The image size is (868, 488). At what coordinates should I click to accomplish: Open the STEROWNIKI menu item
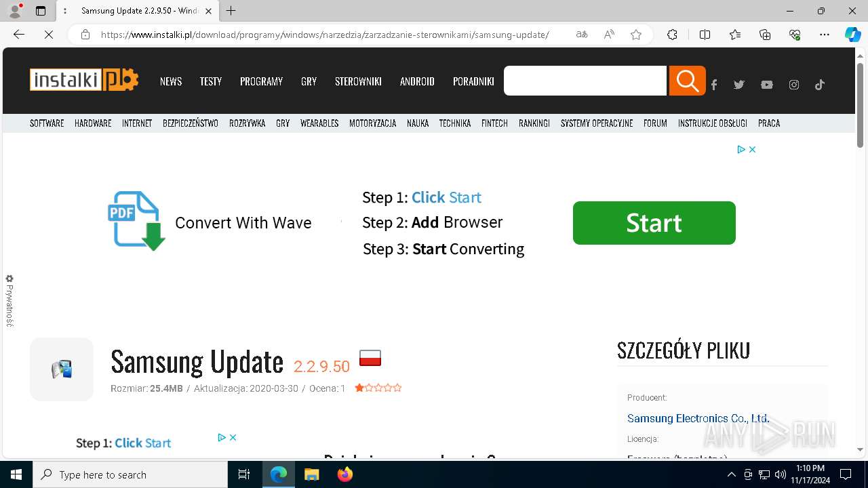pos(358,81)
